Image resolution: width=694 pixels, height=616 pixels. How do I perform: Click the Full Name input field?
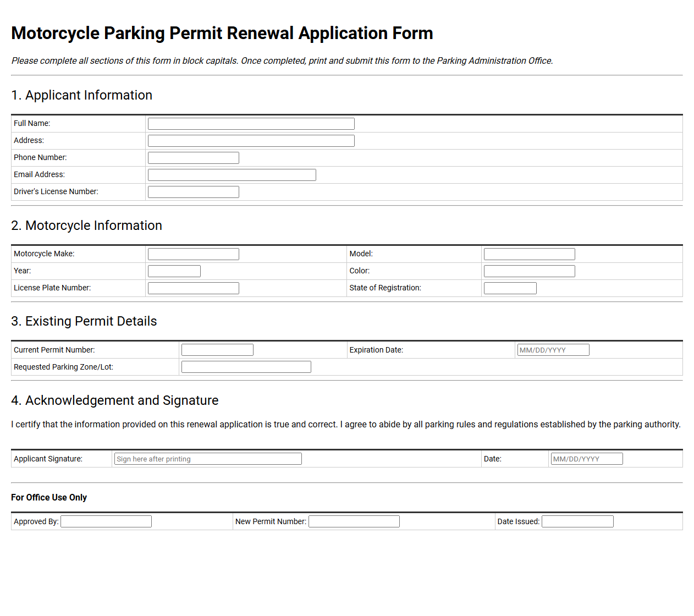[x=251, y=124]
